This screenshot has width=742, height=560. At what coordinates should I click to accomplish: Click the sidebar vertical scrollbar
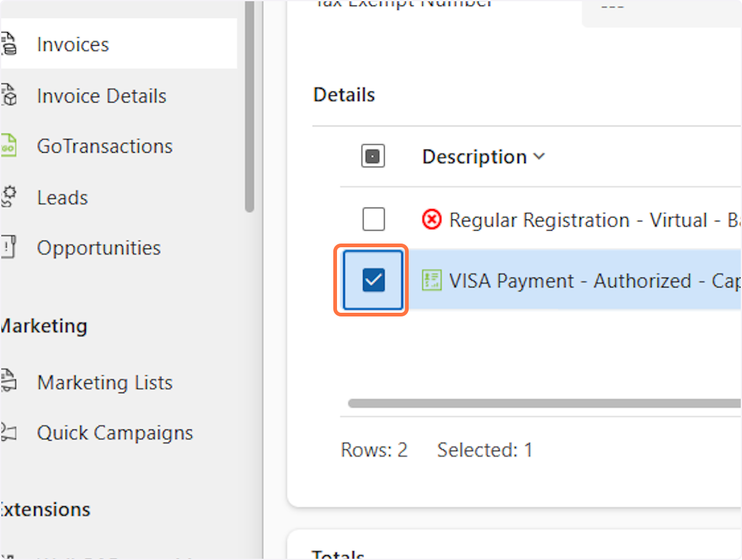(x=249, y=111)
